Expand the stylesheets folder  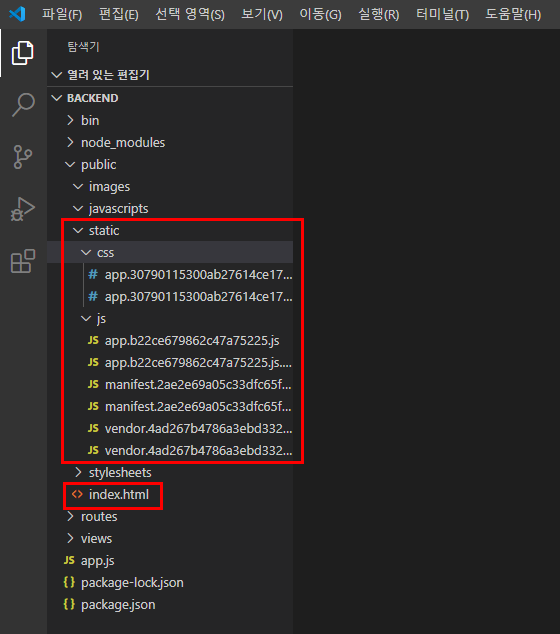[170, 472]
